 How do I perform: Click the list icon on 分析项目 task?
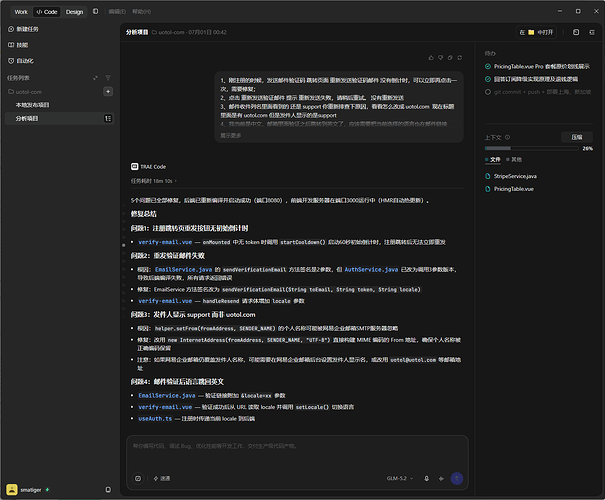tap(108, 118)
